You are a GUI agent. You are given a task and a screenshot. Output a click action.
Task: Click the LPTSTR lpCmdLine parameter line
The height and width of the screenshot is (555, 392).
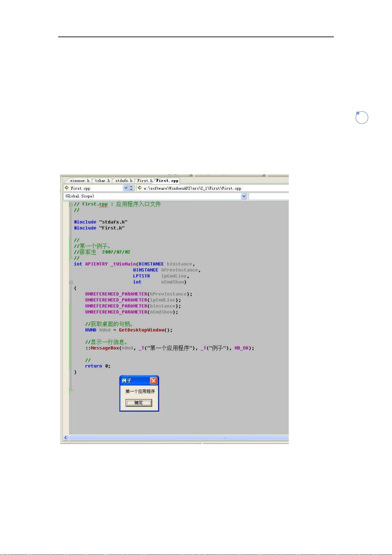pyautogui.click(x=161, y=276)
